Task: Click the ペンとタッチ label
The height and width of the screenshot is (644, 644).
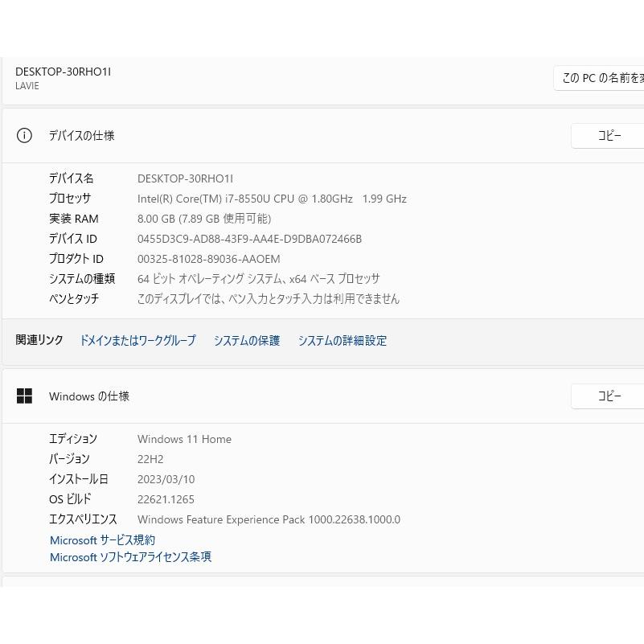Action: click(x=74, y=298)
